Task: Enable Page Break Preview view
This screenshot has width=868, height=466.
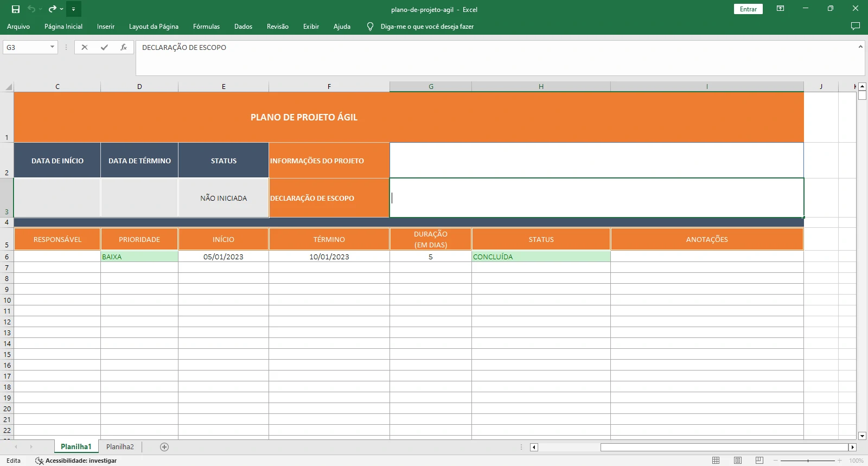Action: [x=759, y=461]
